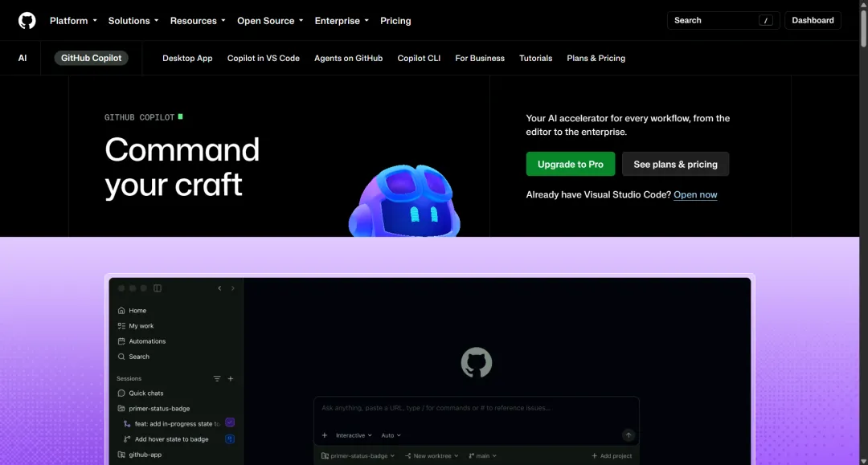Click the Sessions filter icon
Viewport: 868px width, 465px height.
[x=217, y=379]
